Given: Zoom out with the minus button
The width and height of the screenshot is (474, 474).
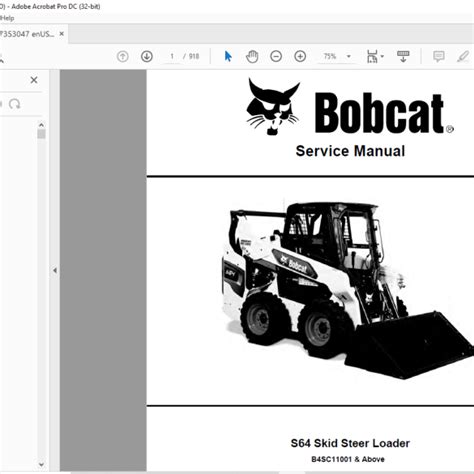Looking at the screenshot, I should pyautogui.click(x=276, y=56).
